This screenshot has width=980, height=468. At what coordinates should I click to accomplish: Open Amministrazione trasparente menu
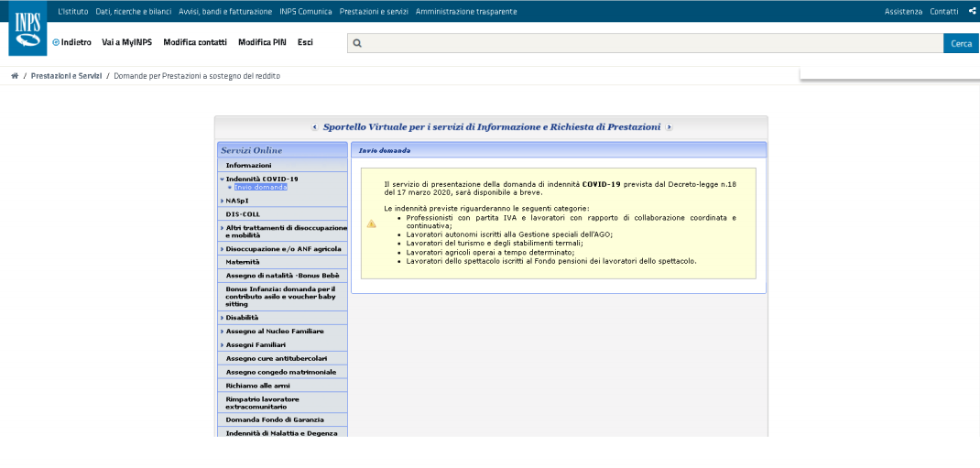tap(466, 11)
